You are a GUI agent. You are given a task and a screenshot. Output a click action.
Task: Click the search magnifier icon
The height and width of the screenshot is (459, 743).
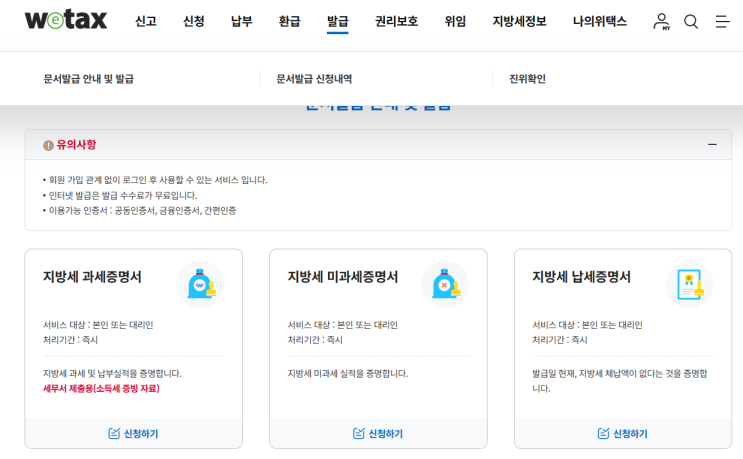tap(691, 21)
